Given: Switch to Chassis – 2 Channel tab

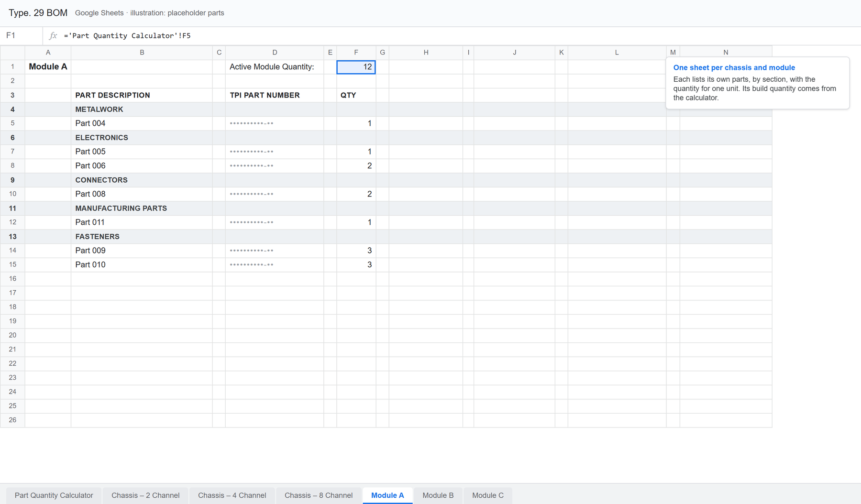Looking at the screenshot, I should [145, 495].
